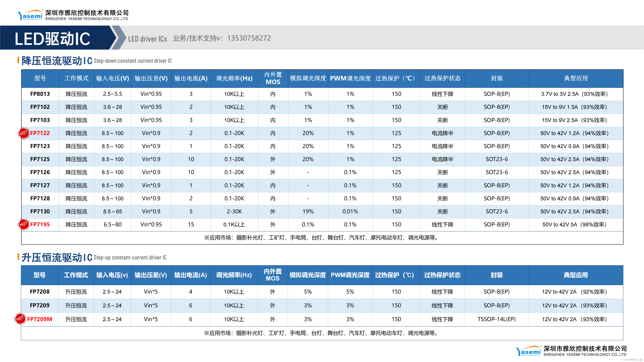The image size is (644, 362).
Task: Select the FP7209M model name
Action: point(39,319)
